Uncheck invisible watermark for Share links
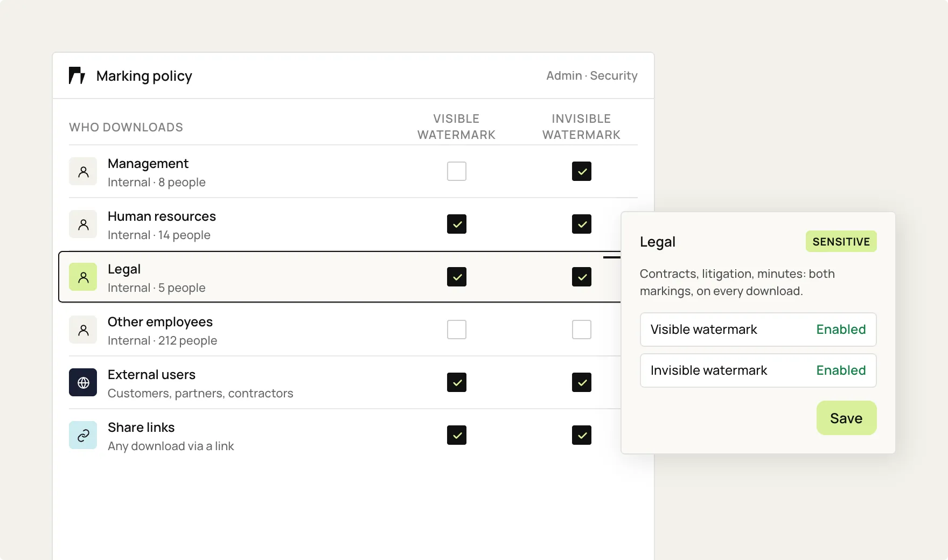 click(582, 435)
